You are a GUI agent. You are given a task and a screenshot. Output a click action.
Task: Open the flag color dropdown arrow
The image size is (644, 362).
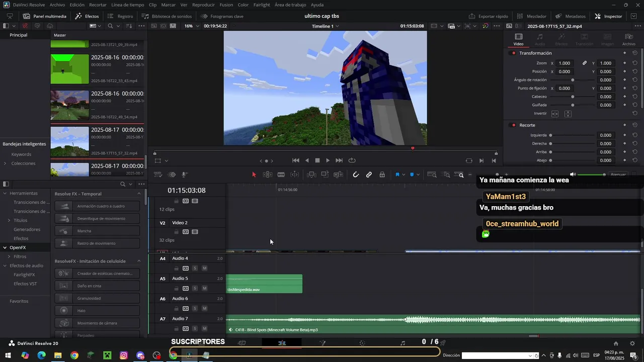pos(404,175)
